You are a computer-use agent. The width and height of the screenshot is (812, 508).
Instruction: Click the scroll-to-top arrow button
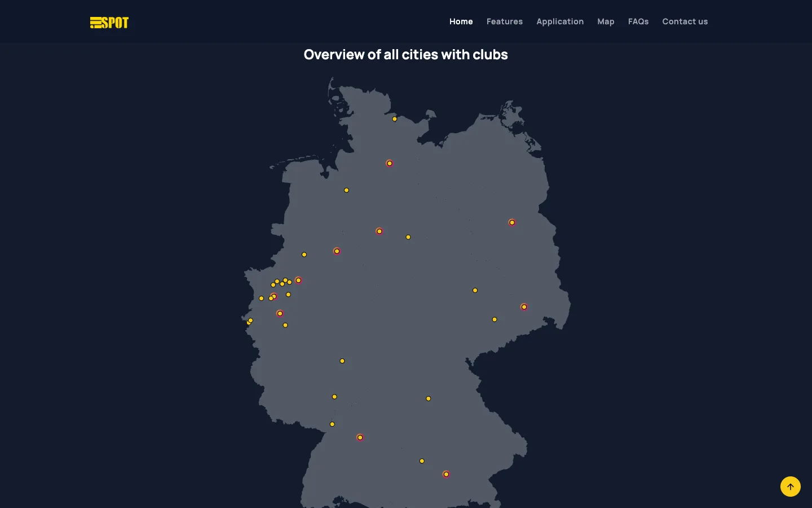point(790,487)
